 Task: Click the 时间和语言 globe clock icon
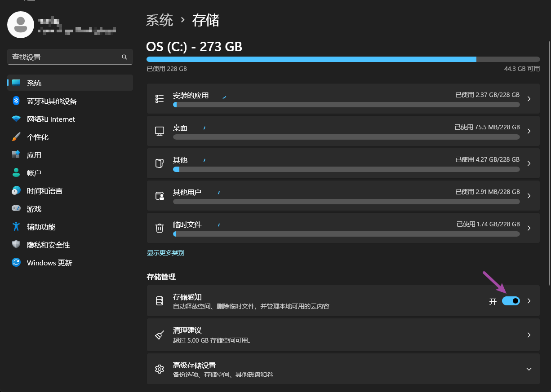(x=16, y=191)
